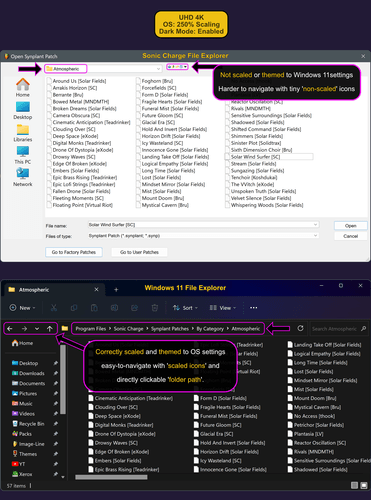Viewport: 371px width, 500px height.
Task: Click Open button in Synplant dialog
Action: (x=351, y=226)
